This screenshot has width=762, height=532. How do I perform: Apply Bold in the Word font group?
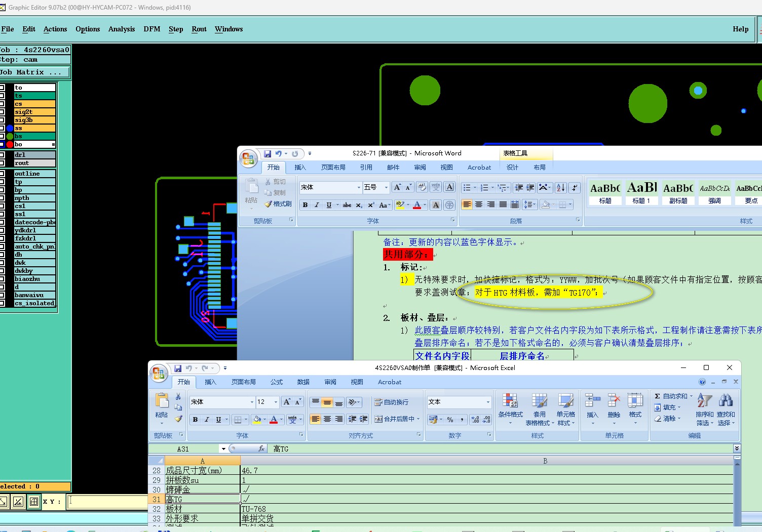[305, 205]
